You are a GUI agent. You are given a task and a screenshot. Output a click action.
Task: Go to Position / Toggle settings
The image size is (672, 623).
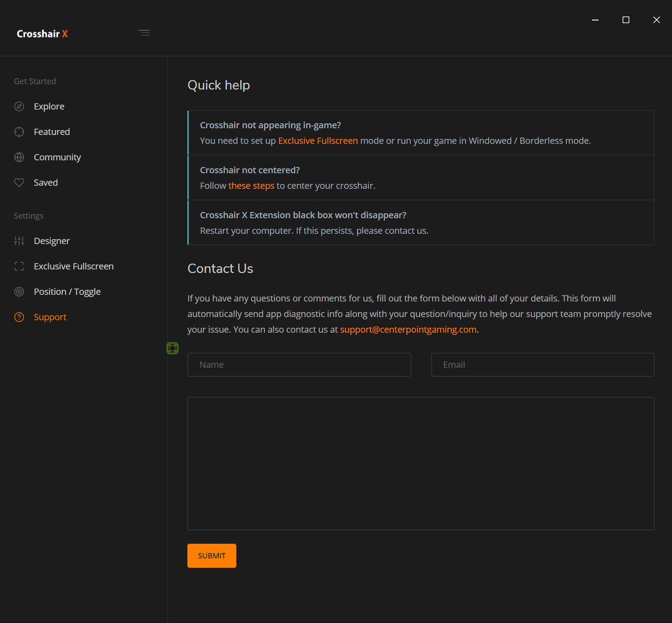(67, 292)
